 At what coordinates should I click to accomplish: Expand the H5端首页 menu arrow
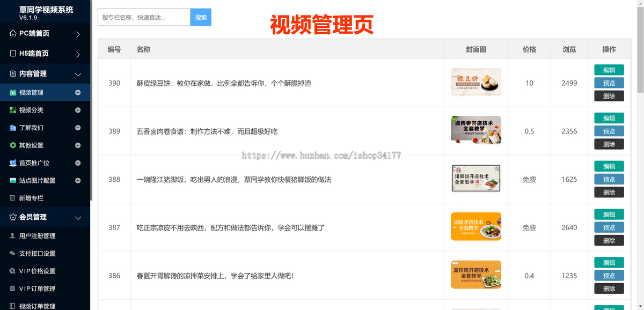[78, 54]
